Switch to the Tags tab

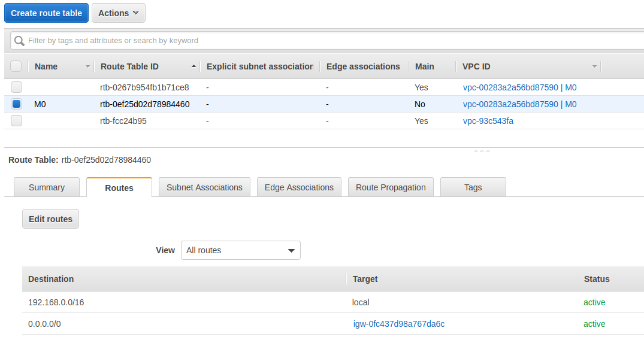[x=473, y=187]
